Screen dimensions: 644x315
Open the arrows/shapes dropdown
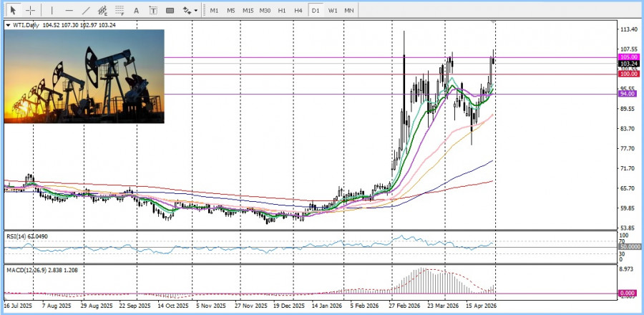click(x=190, y=11)
